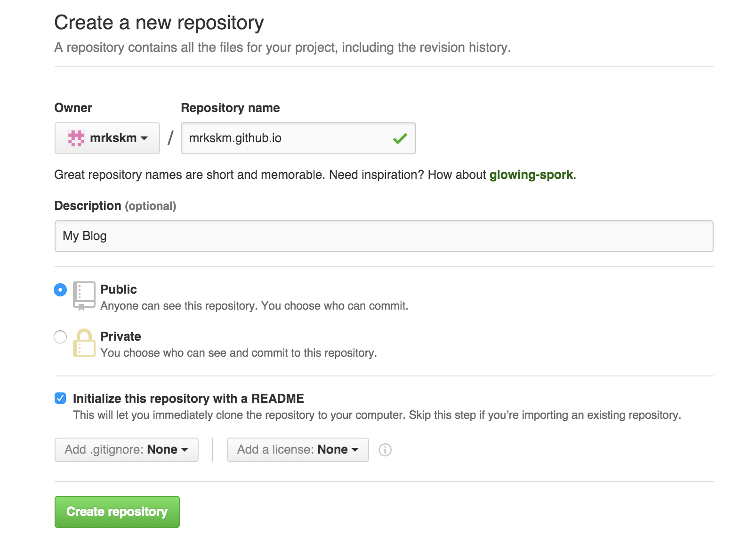This screenshot has height=559, width=756.
Task: Open the Add a license dropdown
Action: tap(298, 450)
